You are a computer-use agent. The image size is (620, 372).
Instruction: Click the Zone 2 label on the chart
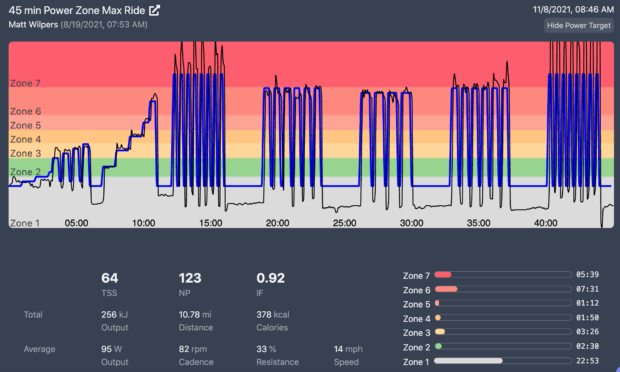pyautogui.click(x=25, y=172)
